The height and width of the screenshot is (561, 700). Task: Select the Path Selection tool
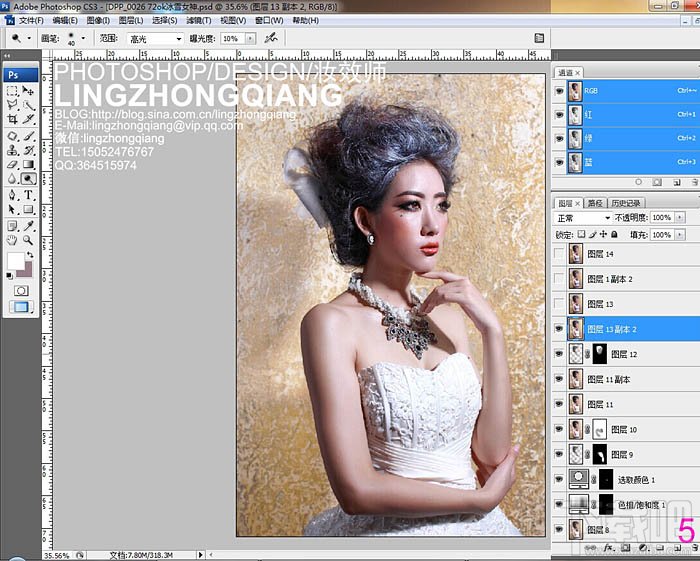tap(12, 209)
